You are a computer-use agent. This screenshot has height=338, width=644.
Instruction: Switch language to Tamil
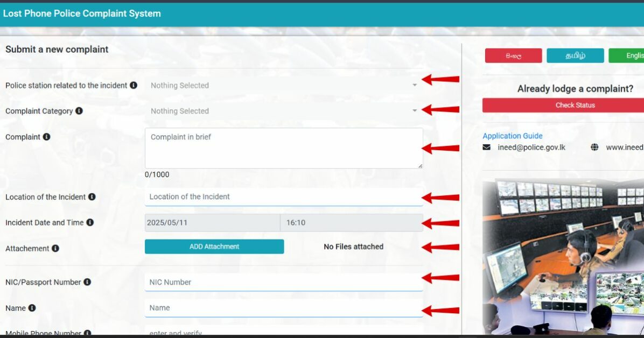coord(575,55)
